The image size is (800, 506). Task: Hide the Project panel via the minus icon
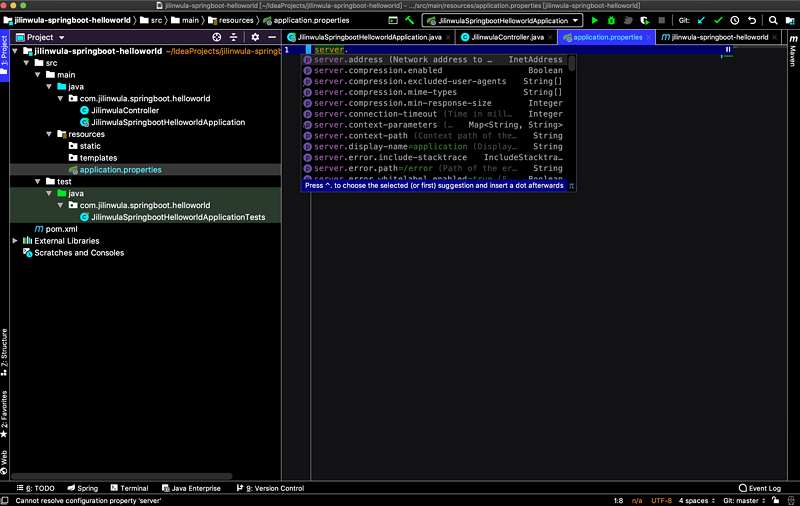coord(272,37)
